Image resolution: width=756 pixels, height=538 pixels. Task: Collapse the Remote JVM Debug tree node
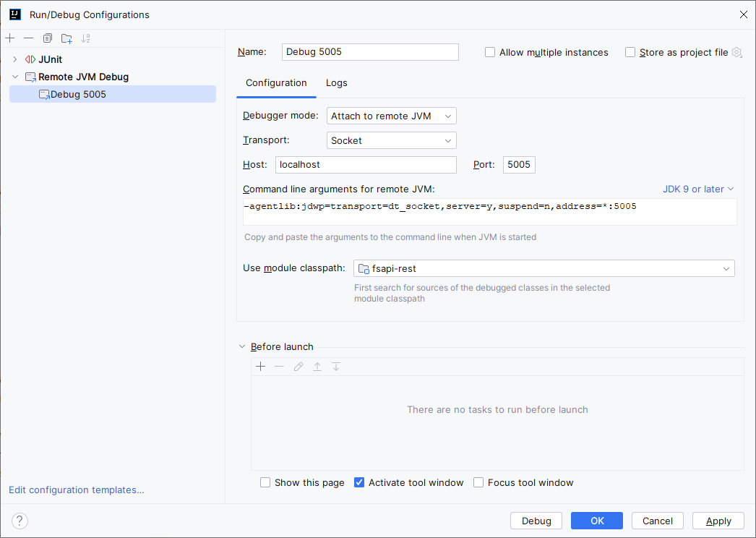(x=14, y=77)
